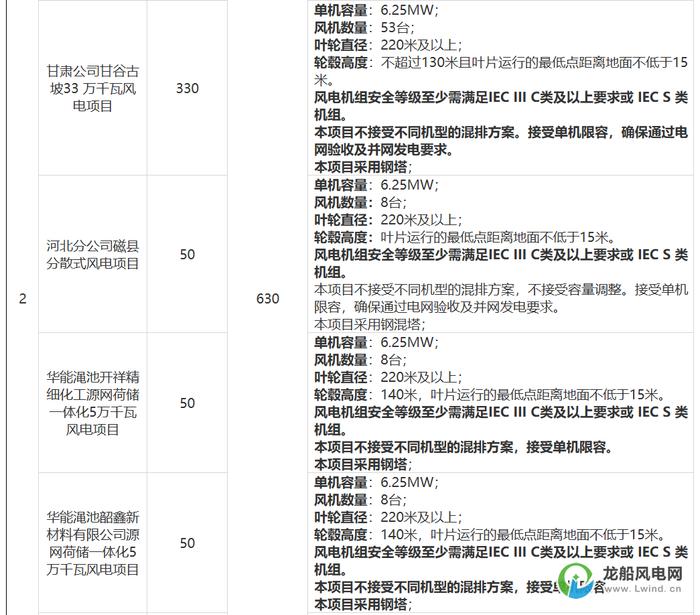Click 本项目采用钢塔 in 开祥 row
Screen dimensions: 700x615
tap(363, 465)
